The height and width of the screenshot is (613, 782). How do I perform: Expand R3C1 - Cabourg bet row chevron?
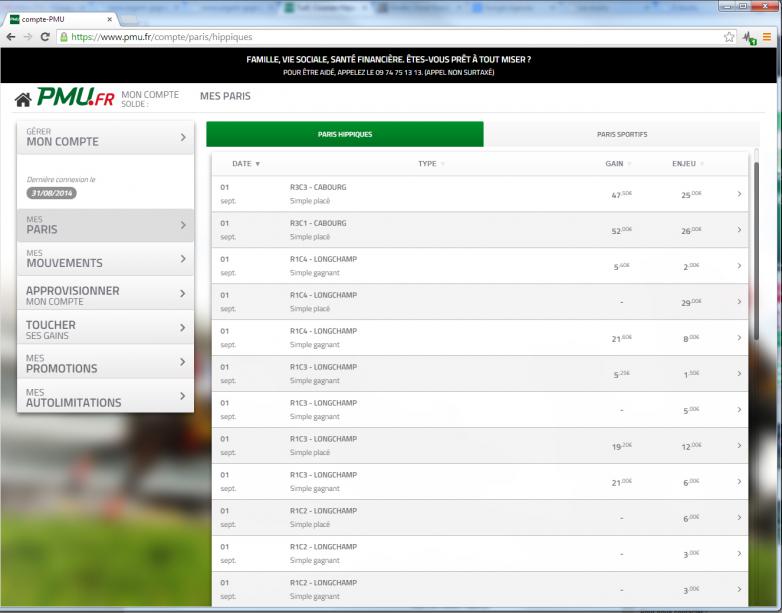coord(739,229)
